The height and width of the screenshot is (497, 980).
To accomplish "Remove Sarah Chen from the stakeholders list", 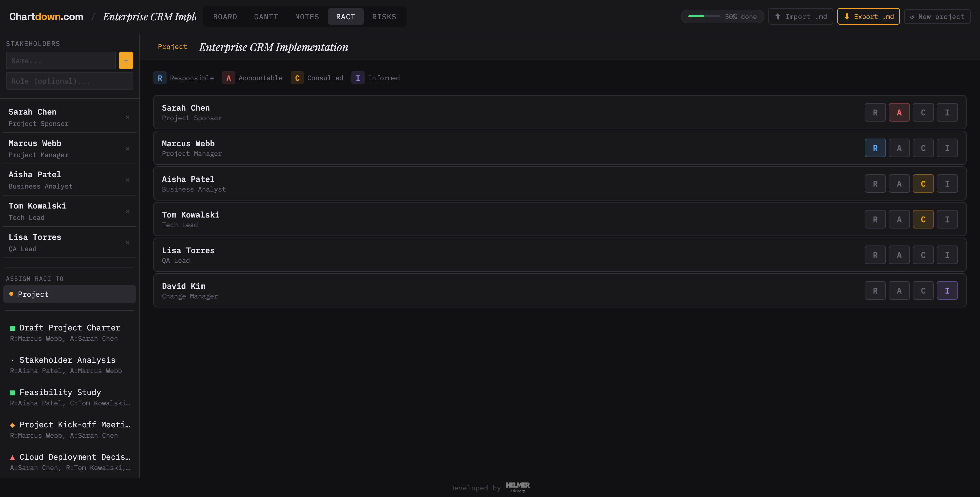I will tap(127, 118).
